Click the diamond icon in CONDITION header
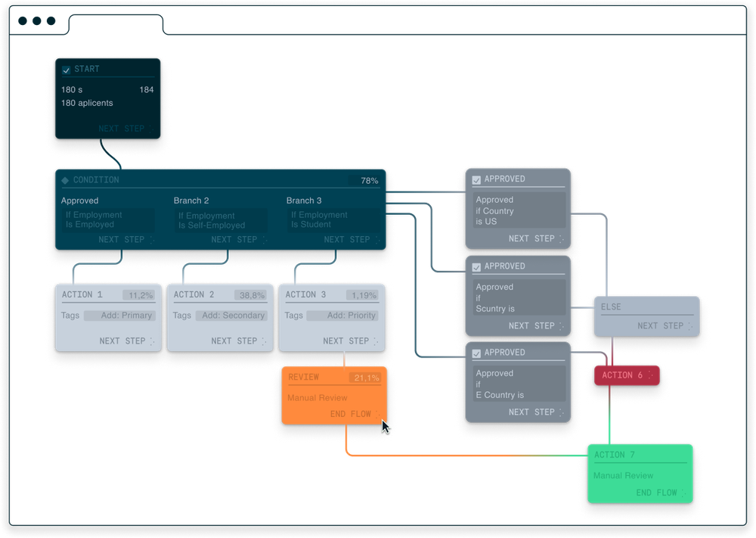Image resolution: width=756 pixels, height=538 pixels. click(x=65, y=180)
